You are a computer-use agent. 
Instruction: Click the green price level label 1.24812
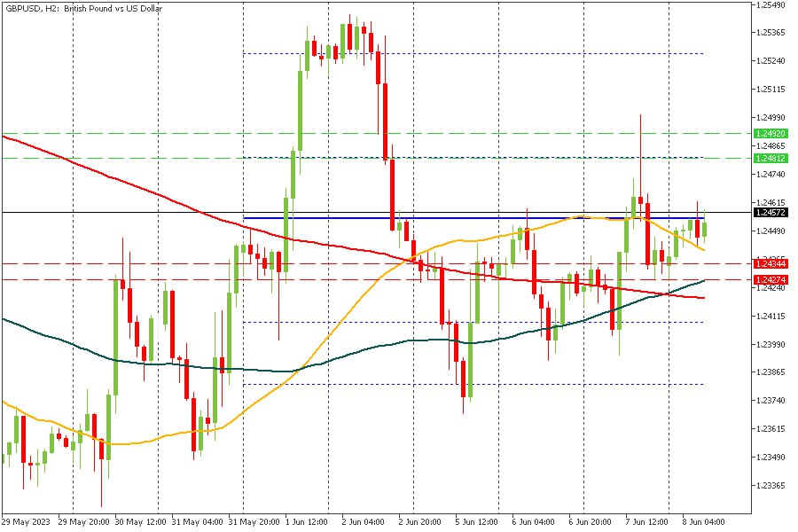click(771, 159)
